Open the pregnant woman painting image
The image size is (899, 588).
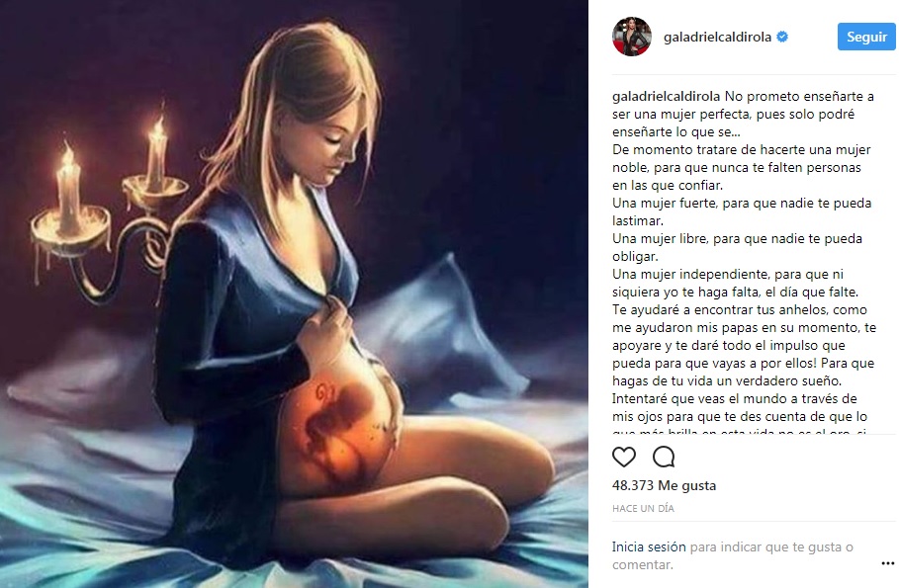[294, 294]
